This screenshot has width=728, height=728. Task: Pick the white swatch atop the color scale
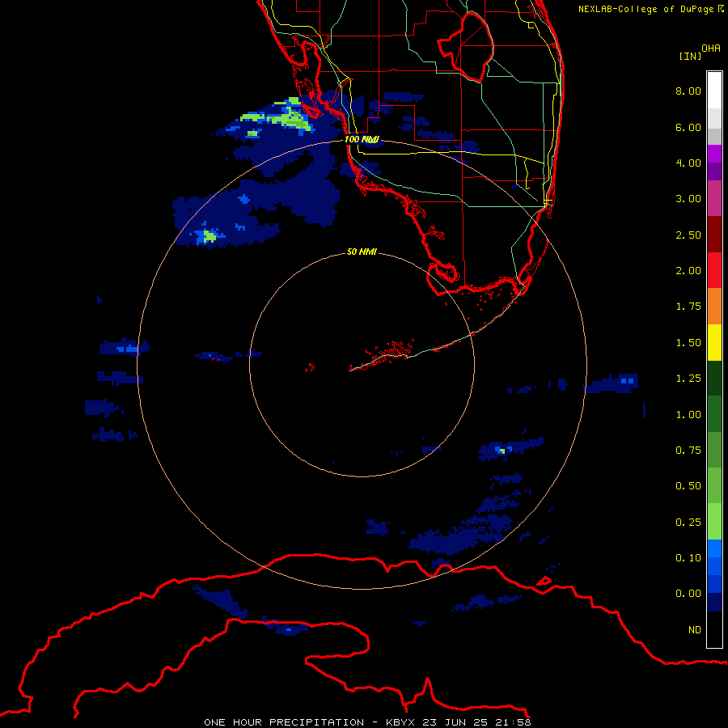[714, 91]
